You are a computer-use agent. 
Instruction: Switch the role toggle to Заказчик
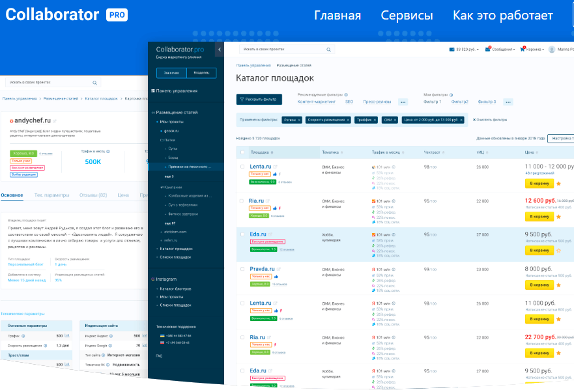(x=171, y=73)
